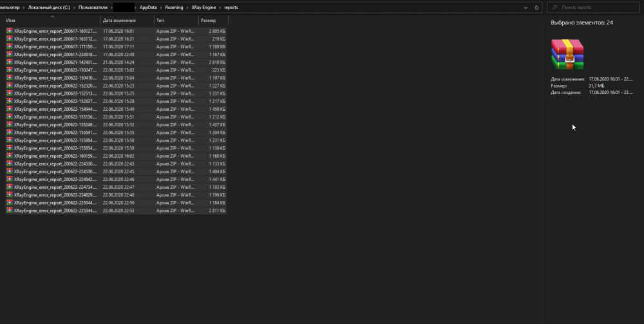Click the archive icon of report 200621-142431
Image resolution: width=644 pixels, height=324 pixels.
[10, 62]
